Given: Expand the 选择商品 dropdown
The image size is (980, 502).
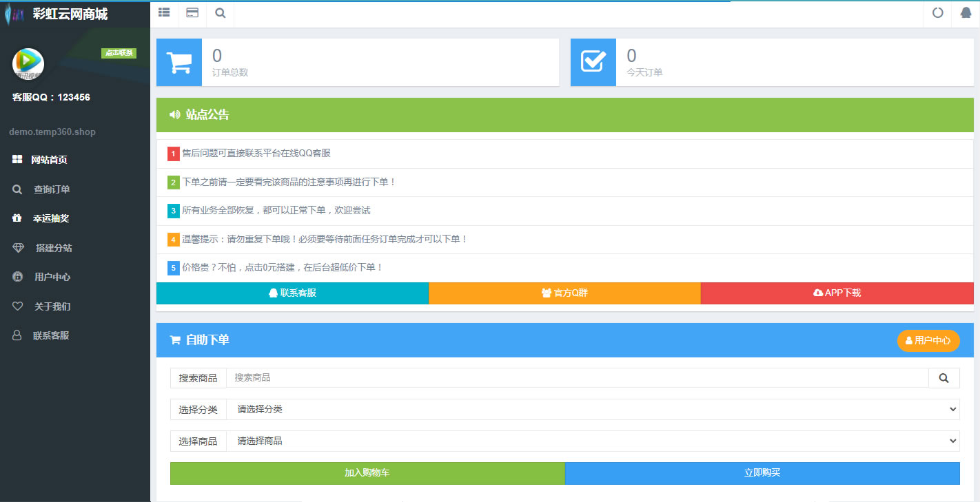Looking at the screenshot, I should [593, 441].
